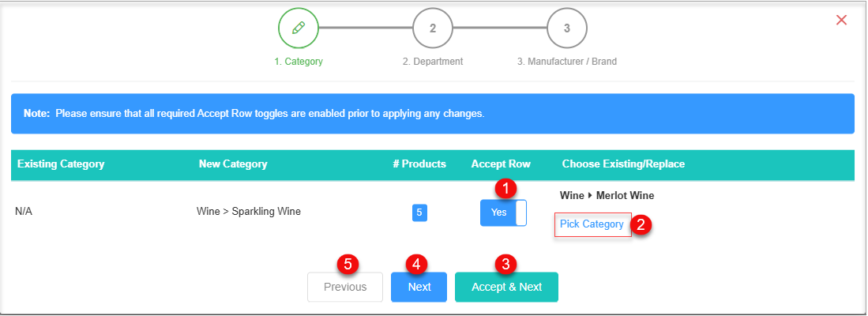Select the "1. Category" step label
Image resolution: width=868 pixels, height=316 pixels.
coord(299,62)
